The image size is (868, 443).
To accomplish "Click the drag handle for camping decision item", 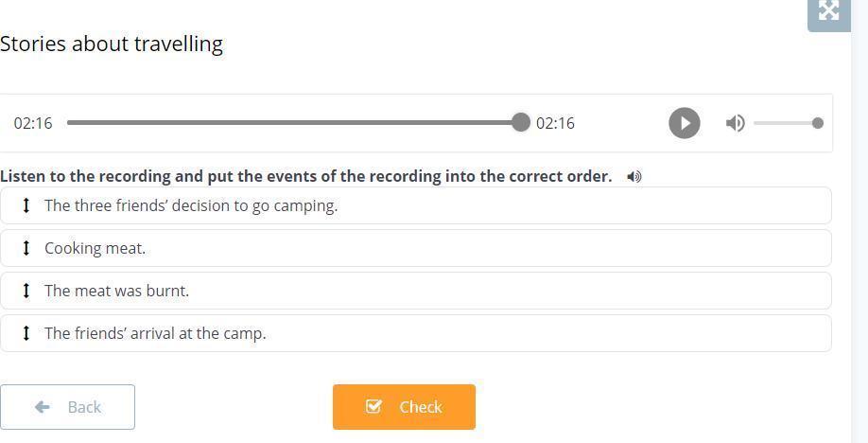I will click(26, 205).
